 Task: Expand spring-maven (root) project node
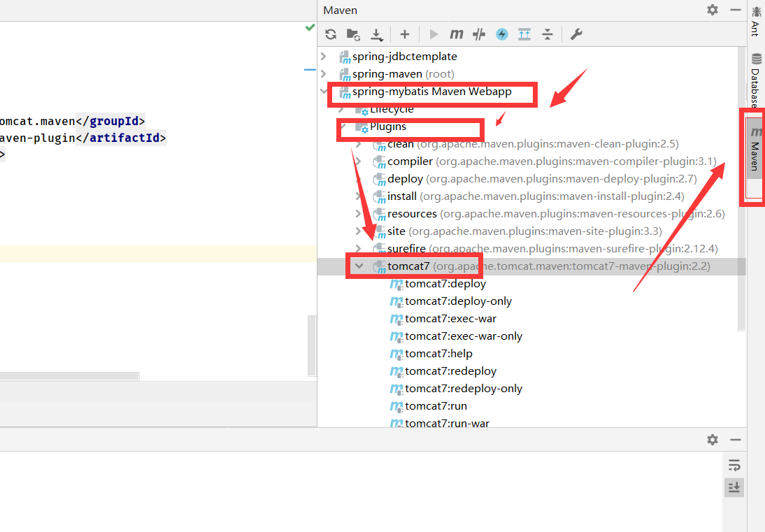point(324,74)
